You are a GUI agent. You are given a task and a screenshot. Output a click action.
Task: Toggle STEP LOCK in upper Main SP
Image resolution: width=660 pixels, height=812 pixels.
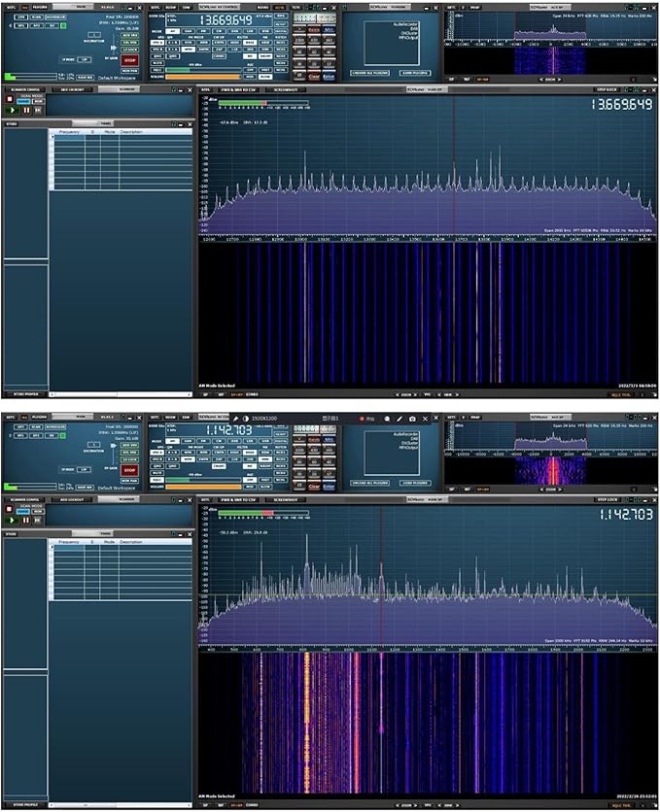click(x=608, y=89)
